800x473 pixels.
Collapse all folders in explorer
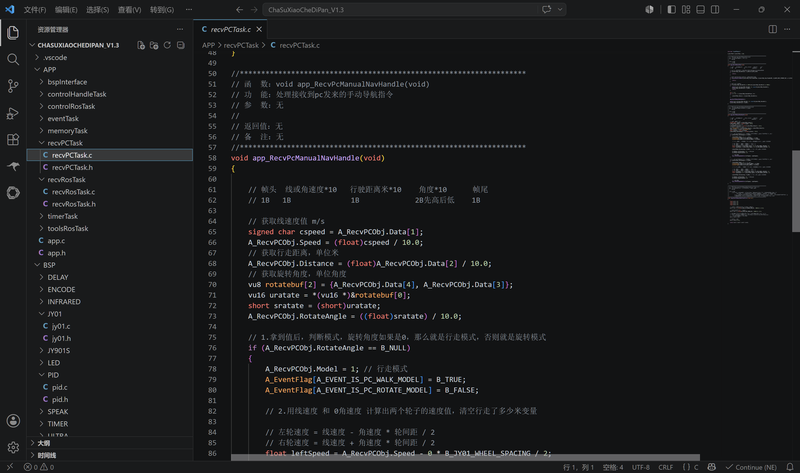(x=181, y=45)
